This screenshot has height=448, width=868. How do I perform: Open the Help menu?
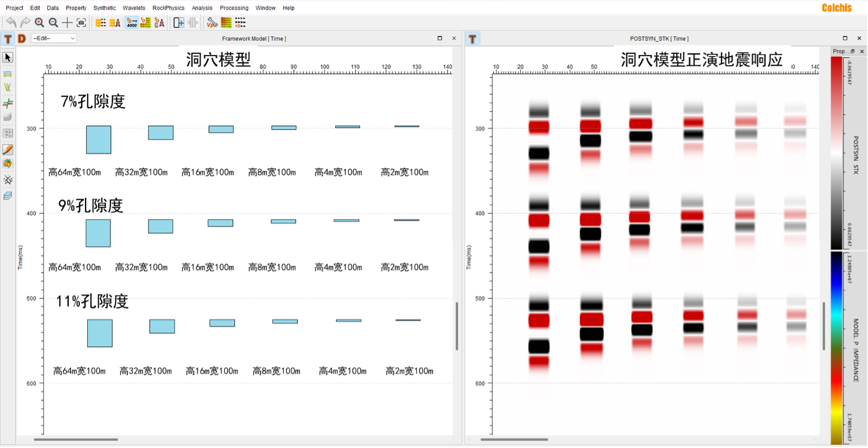(x=289, y=8)
